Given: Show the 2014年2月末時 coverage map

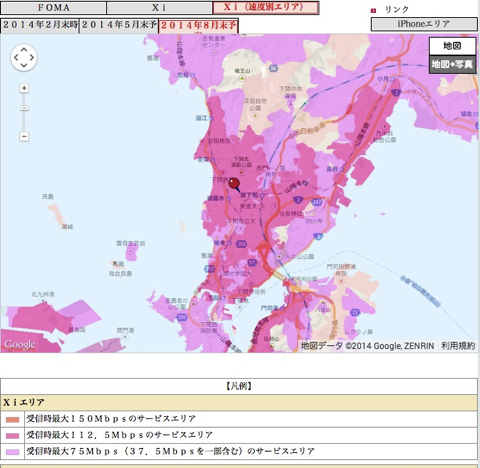Looking at the screenshot, I should pyautogui.click(x=40, y=26).
